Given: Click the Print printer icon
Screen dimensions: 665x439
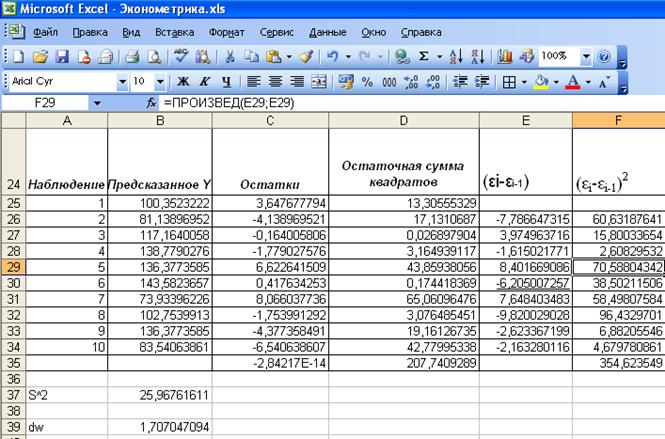Looking at the screenshot, I should click(132, 56).
